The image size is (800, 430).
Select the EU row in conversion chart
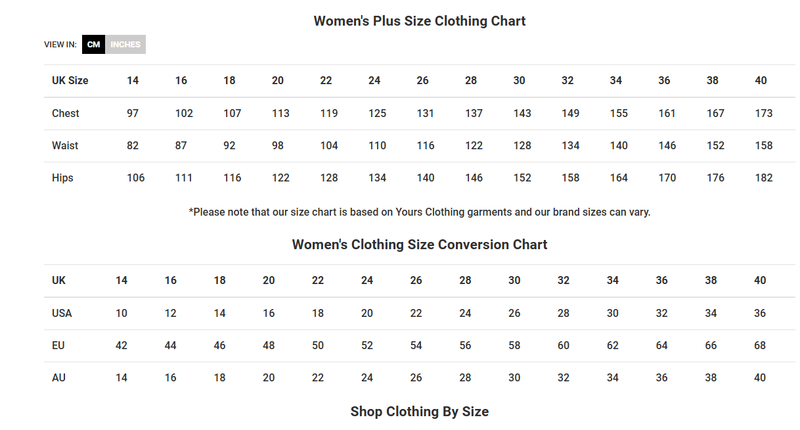419,345
